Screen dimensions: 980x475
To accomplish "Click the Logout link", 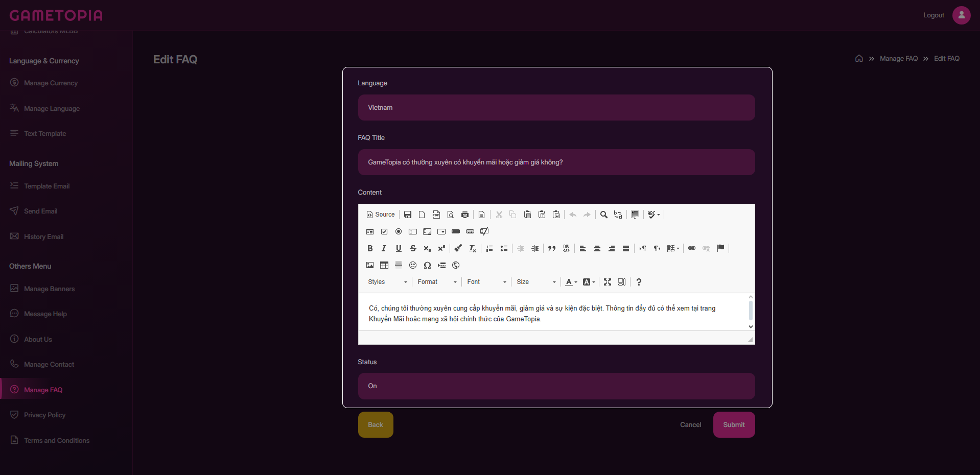I will pos(934,15).
